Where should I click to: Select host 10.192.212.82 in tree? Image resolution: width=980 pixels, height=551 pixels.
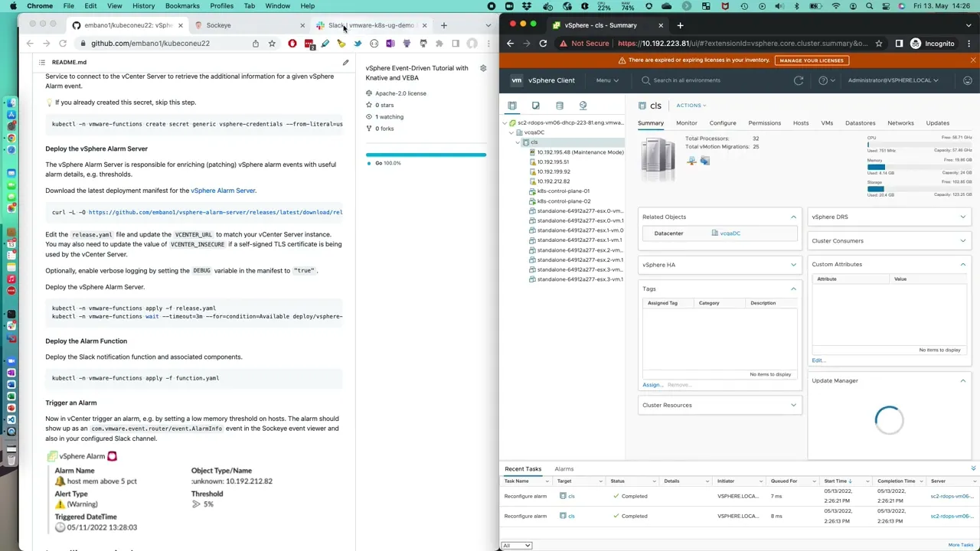tap(553, 181)
